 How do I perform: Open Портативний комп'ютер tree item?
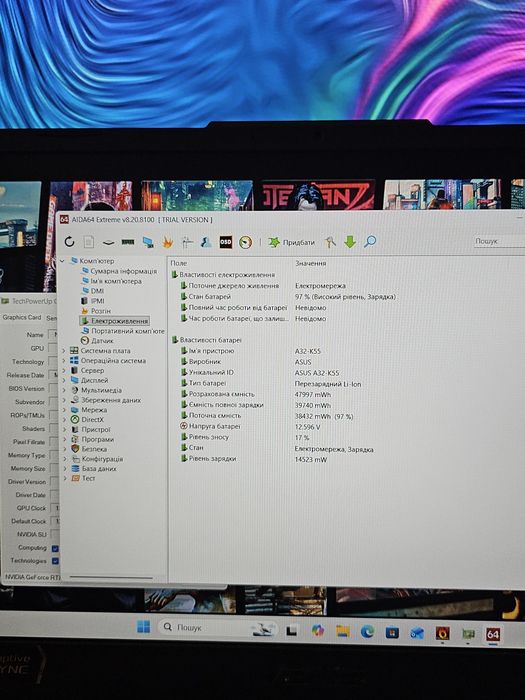coord(128,331)
